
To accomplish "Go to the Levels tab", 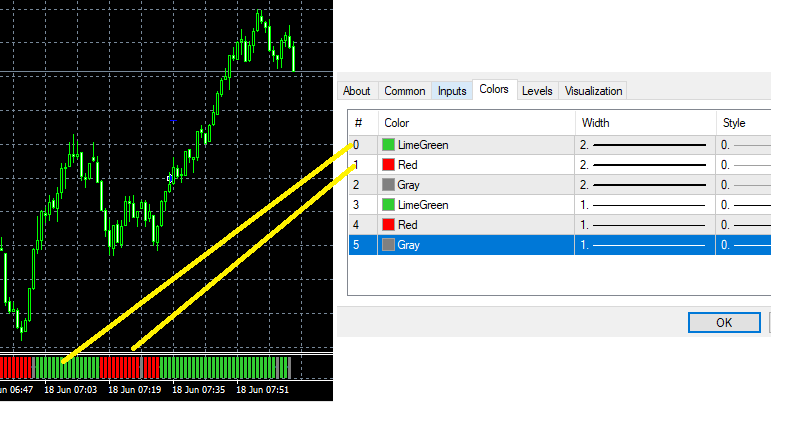I will 537,91.
